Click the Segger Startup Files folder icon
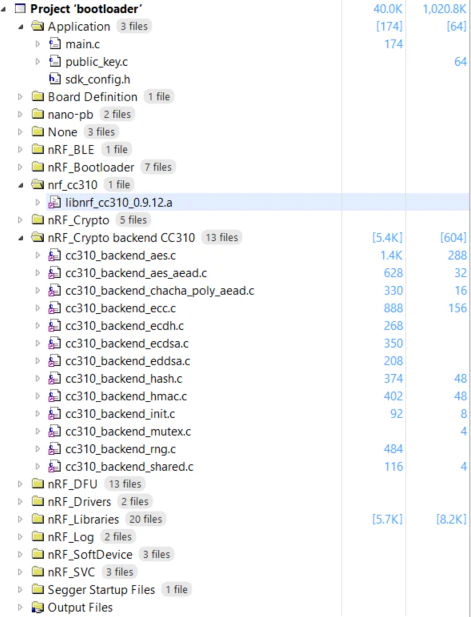The width and height of the screenshot is (471, 617). click(x=37, y=589)
